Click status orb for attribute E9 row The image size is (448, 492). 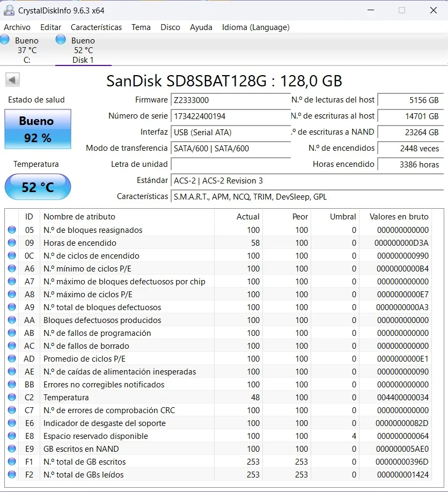pyautogui.click(x=12, y=449)
